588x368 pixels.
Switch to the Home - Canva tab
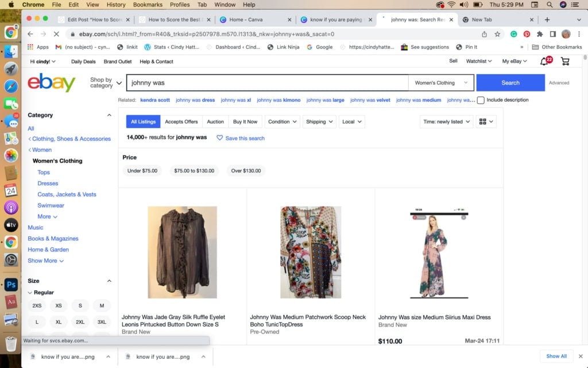tap(247, 19)
